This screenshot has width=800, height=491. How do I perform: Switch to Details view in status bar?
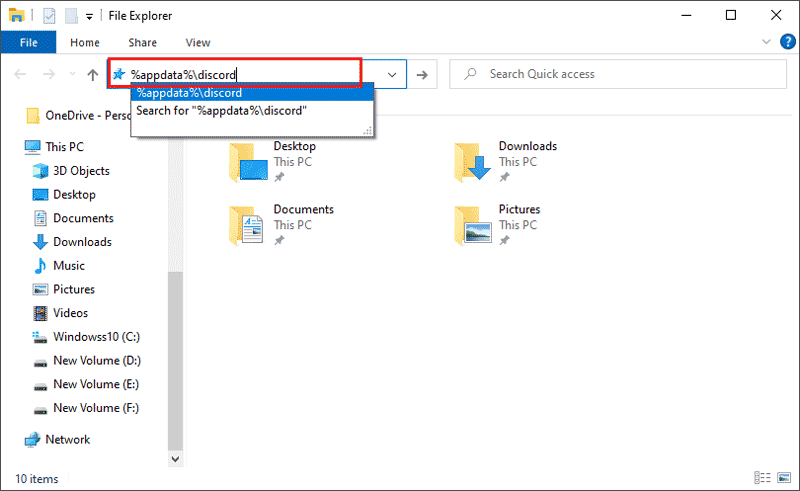point(762,478)
